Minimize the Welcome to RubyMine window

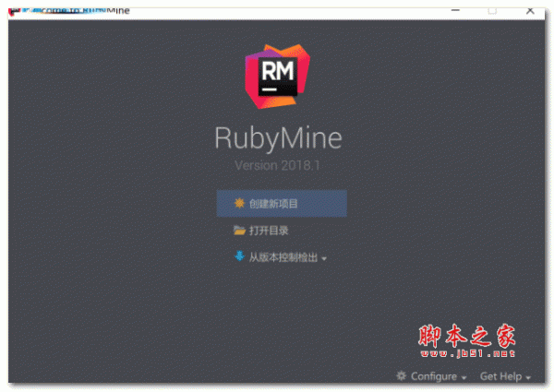pyautogui.click(x=455, y=10)
